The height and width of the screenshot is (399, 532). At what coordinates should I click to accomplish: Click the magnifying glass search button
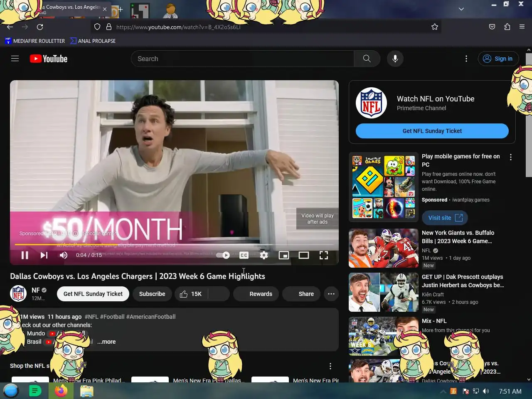tap(367, 59)
